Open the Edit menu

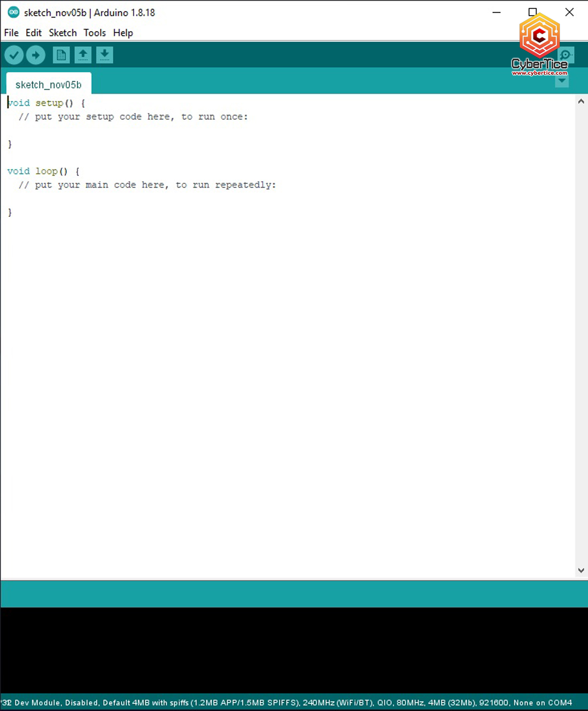point(33,33)
